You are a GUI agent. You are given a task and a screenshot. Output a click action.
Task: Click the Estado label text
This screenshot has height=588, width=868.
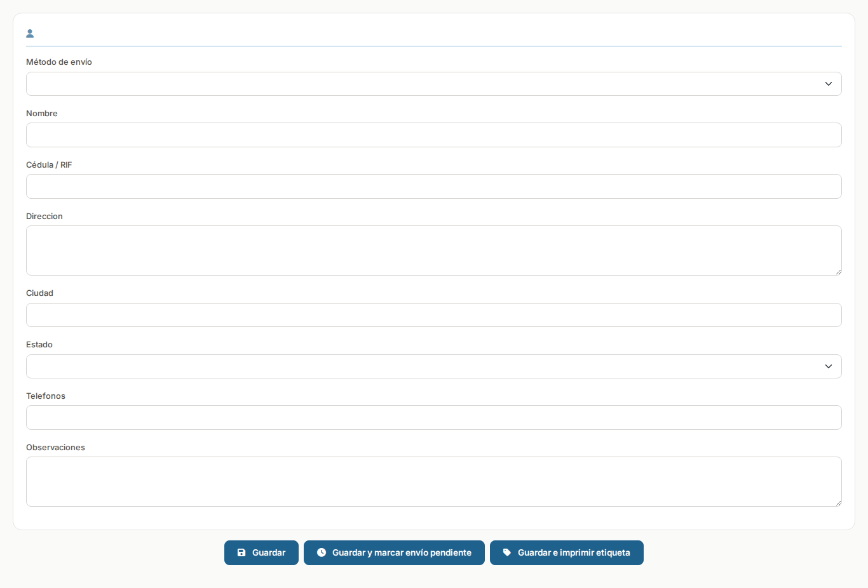coord(39,345)
